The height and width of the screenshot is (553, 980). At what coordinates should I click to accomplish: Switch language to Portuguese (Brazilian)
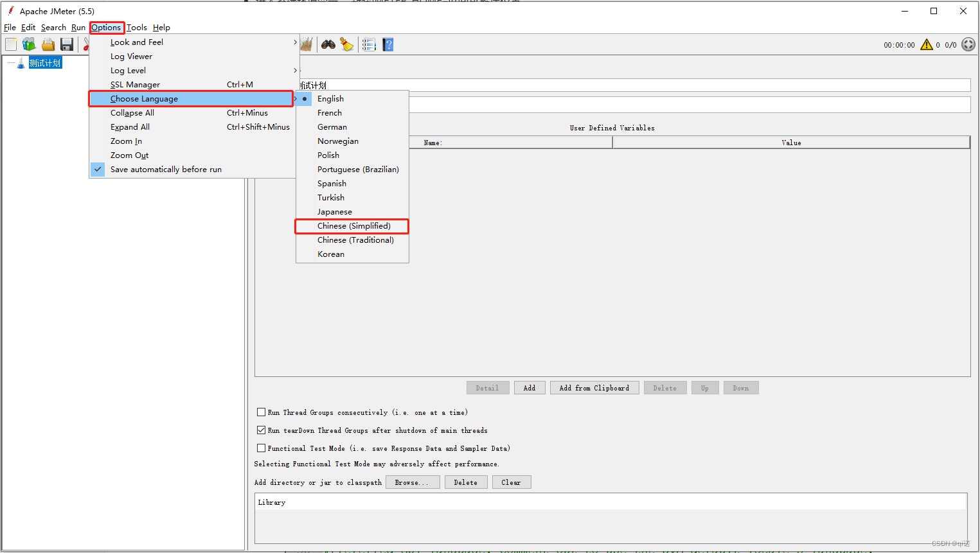tap(352, 170)
